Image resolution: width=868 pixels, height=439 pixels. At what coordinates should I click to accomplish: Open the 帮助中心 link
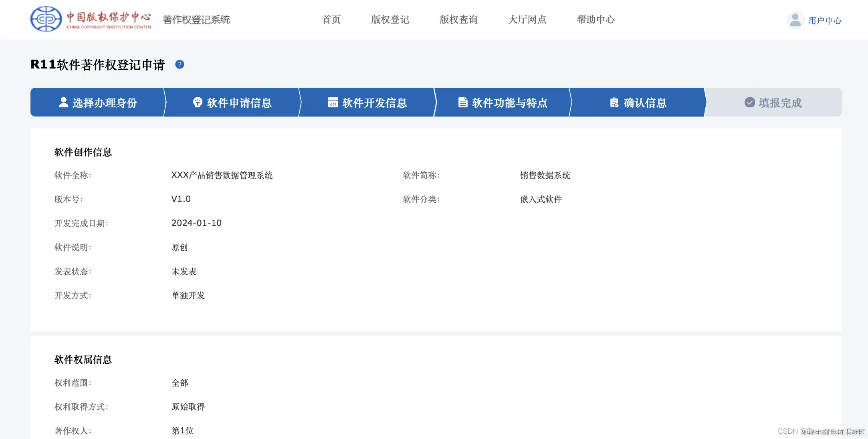(x=595, y=20)
